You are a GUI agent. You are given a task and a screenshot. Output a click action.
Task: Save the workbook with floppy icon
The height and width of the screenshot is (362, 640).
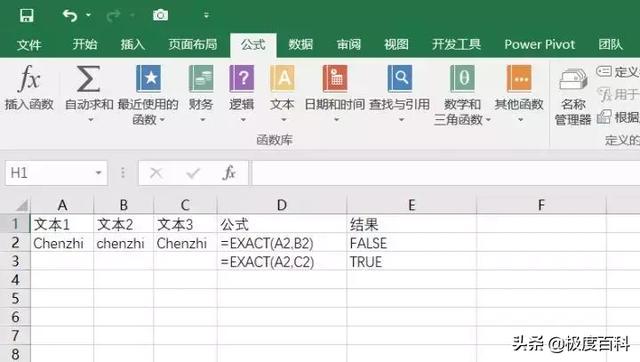coord(27,16)
